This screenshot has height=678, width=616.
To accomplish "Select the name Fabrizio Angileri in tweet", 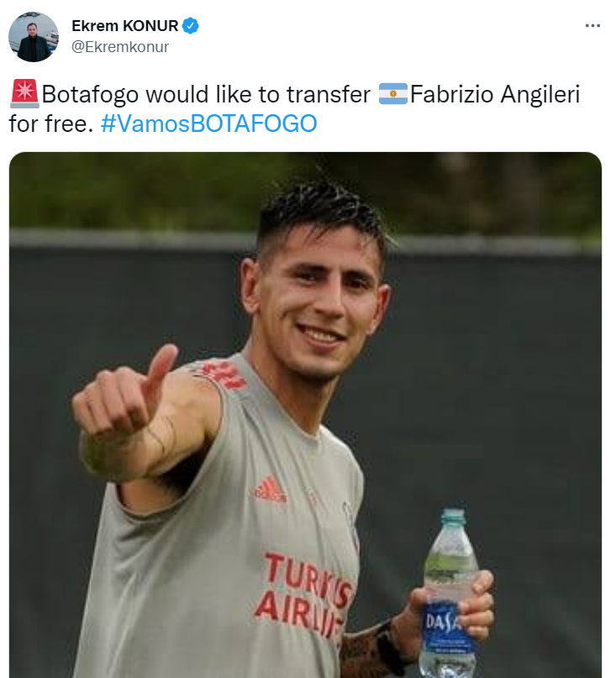I will coord(495,94).
